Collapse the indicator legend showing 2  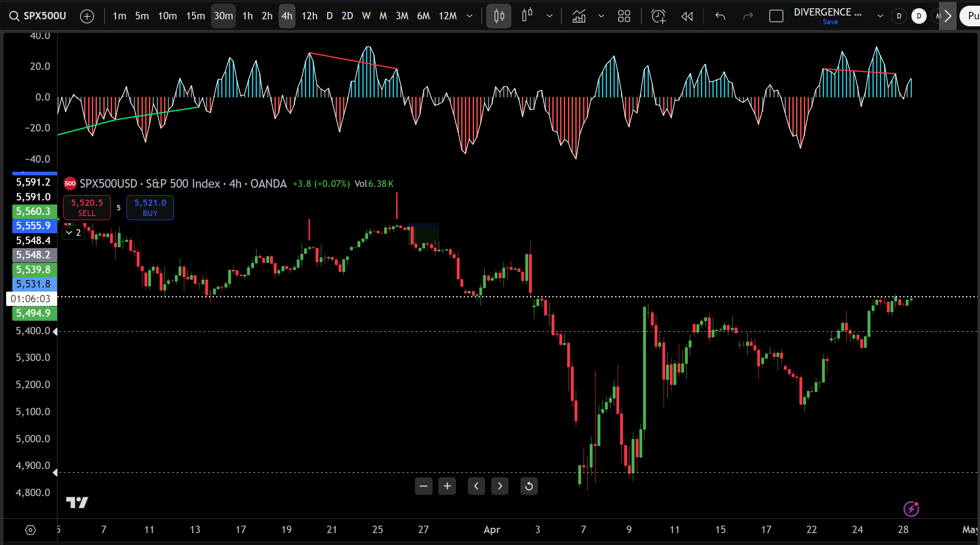pyautogui.click(x=73, y=232)
